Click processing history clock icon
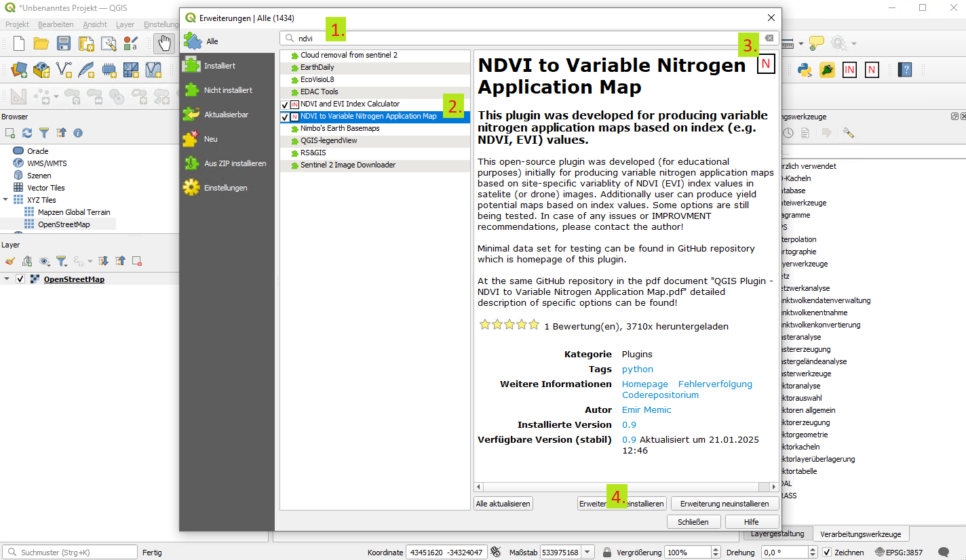Screen dimensions: 966x560 click(x=788, y=133)
